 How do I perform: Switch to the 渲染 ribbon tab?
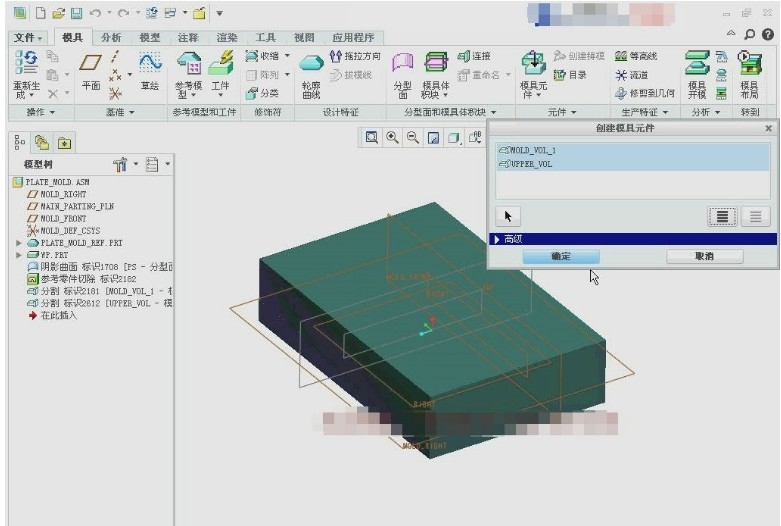coord(227,37)
